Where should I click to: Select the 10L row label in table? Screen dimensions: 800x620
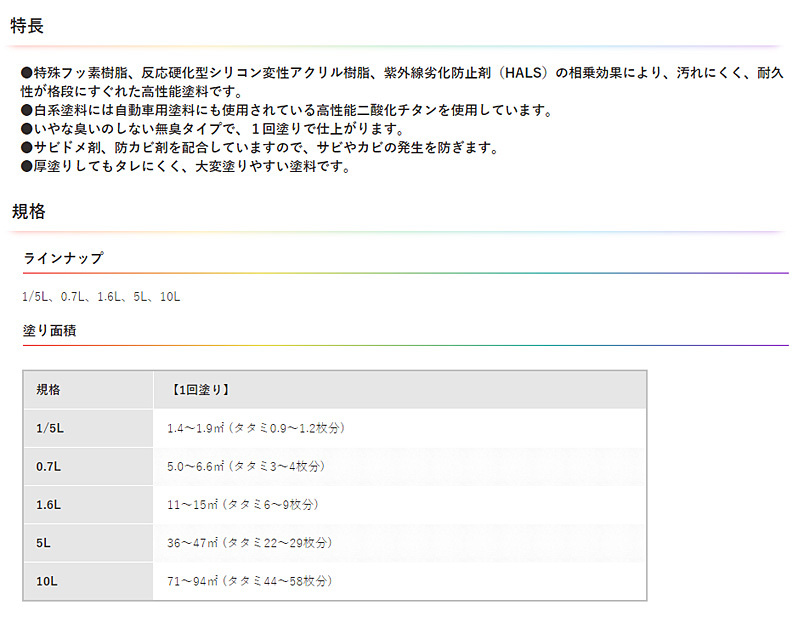point(47,580)
